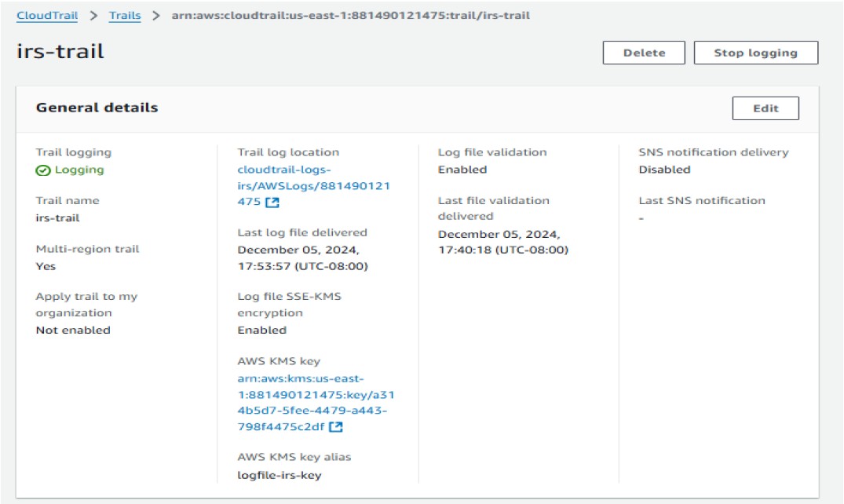Select the last log file delivered timestamp
Viewport: 844px width, 504px height.
pyautogui.click(x=302, y=258)
